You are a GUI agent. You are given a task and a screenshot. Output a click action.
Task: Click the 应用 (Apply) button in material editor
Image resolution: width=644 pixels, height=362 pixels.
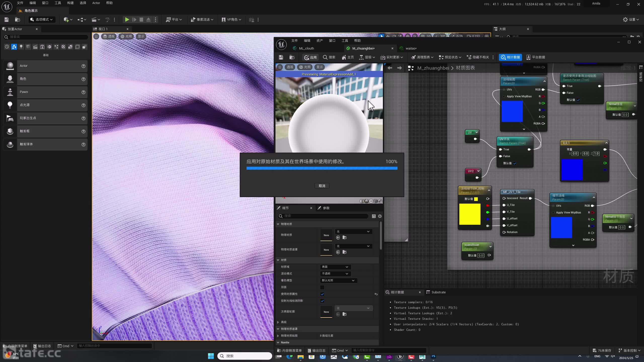pyautogui.click(x=310, y=57)
